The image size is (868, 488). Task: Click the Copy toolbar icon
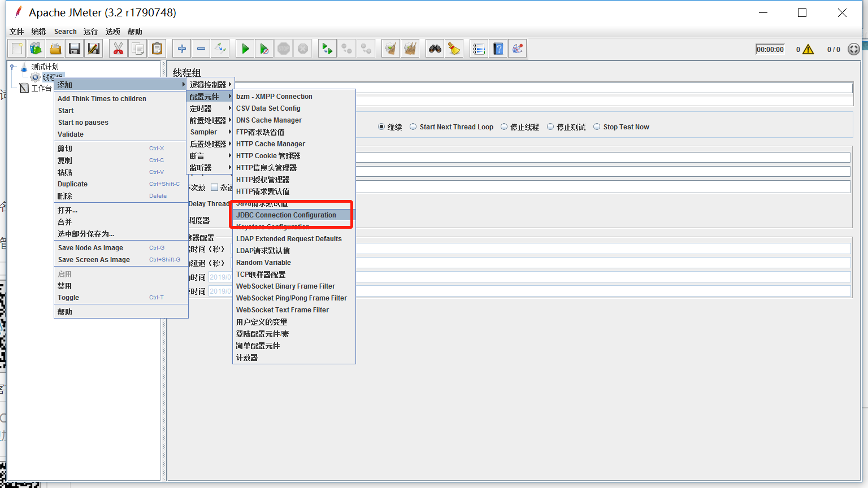click(x=137, y=49)
